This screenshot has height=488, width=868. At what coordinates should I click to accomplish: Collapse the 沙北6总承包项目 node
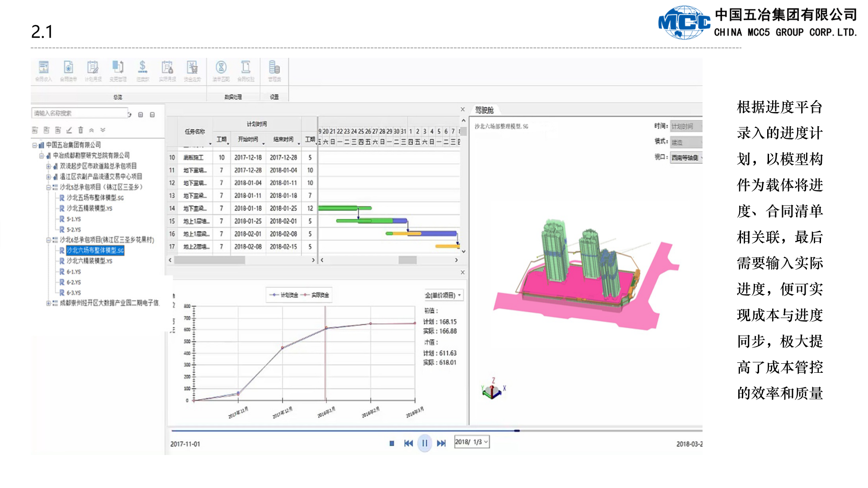point(48,240)
